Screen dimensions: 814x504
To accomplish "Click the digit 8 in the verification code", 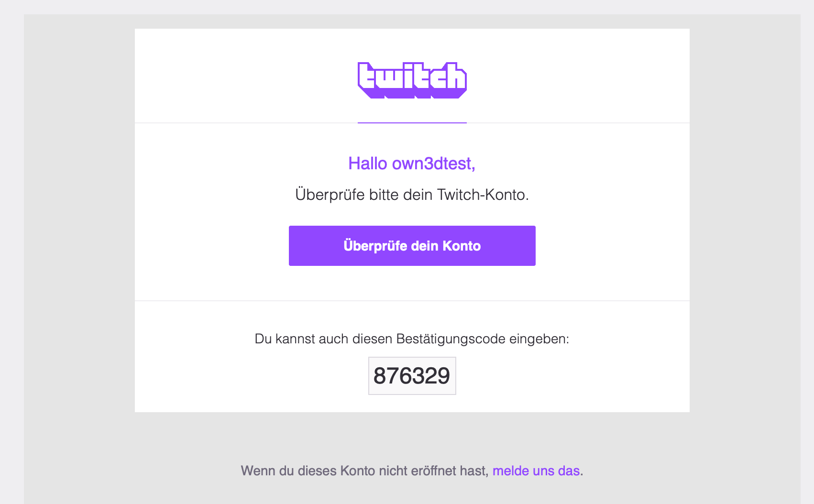I will pos(380,376).
